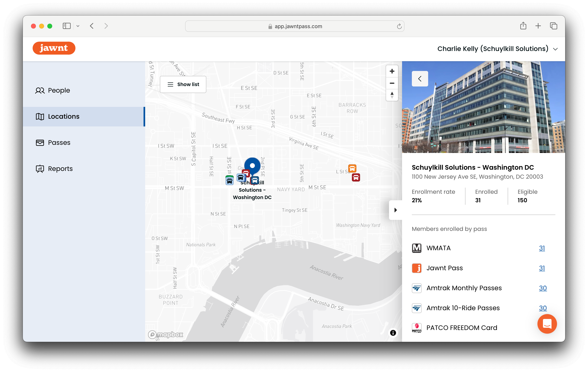The width and height of the screenshot is (588, 372).
Task: Click the Eligible 150 value
Action: click(522, 200)
